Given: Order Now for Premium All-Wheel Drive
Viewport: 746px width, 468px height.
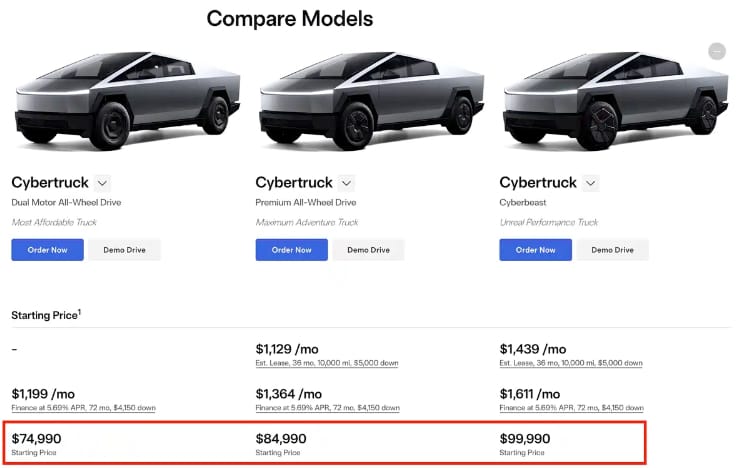Looking at the screenshot, I should (x=292, y=250).
